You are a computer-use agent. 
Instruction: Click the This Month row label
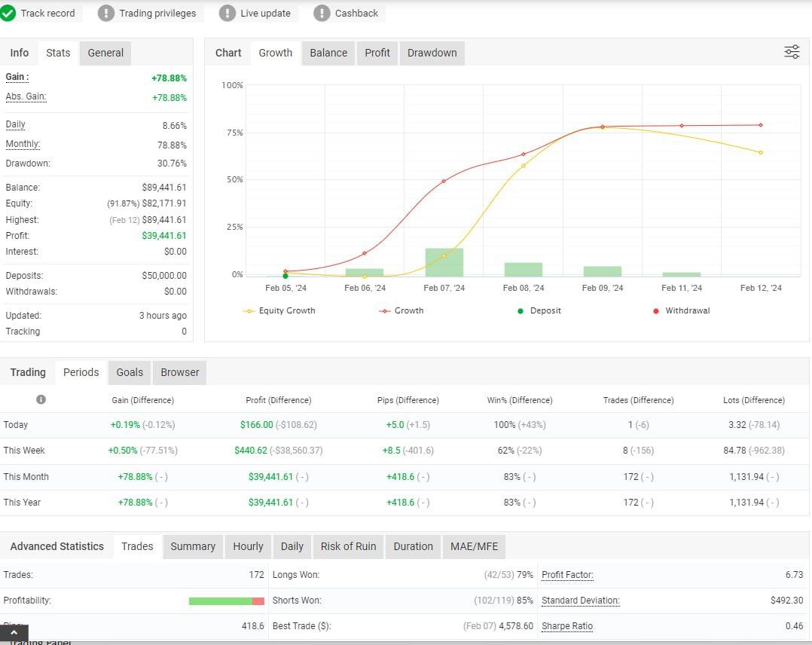point(26,477)
